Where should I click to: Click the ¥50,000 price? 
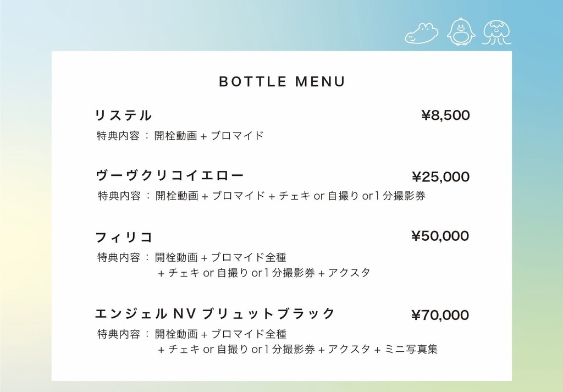point(440,236)
